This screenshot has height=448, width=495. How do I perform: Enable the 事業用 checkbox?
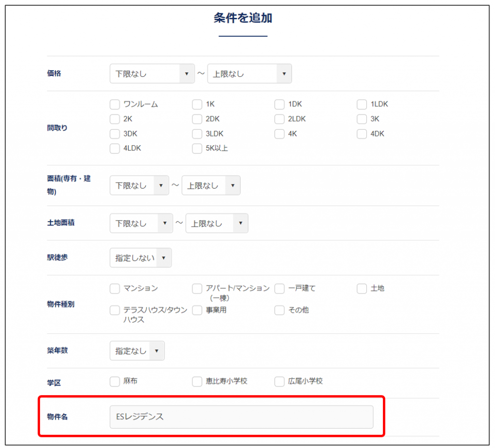click(197, 311)
